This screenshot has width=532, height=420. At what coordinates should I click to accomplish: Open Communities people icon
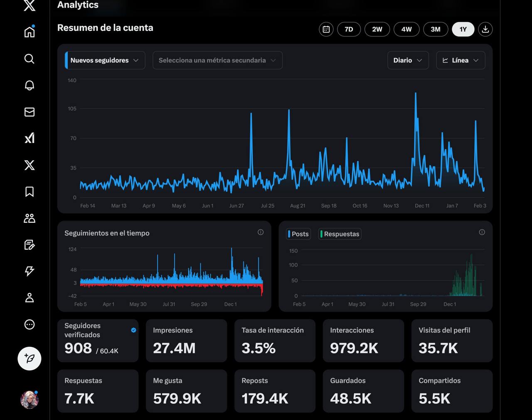(30, 218)
